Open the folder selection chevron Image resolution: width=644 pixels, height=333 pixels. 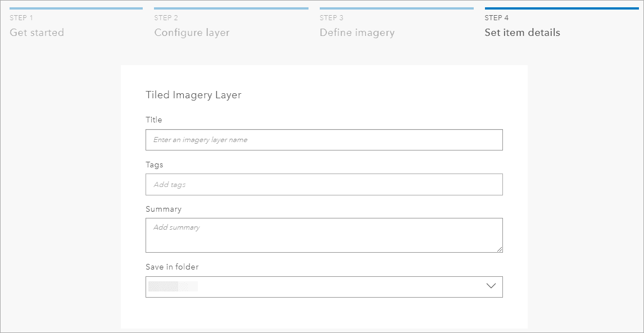tap(491, 286)
